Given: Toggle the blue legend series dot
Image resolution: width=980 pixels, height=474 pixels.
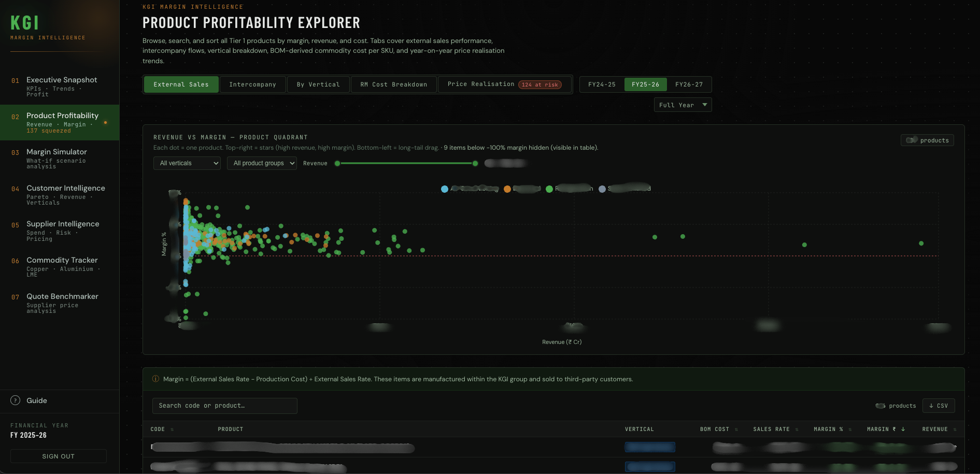Looking at the screenshot, I should pos(445,189).
